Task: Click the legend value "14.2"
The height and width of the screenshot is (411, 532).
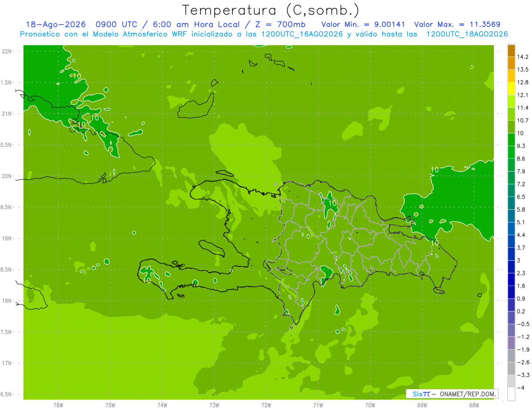Action: tap(523, 57)
